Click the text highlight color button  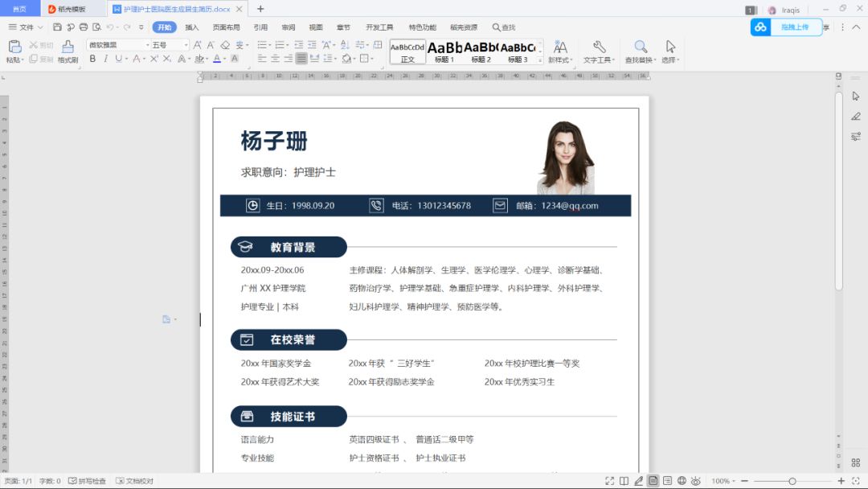pos(199,59)
